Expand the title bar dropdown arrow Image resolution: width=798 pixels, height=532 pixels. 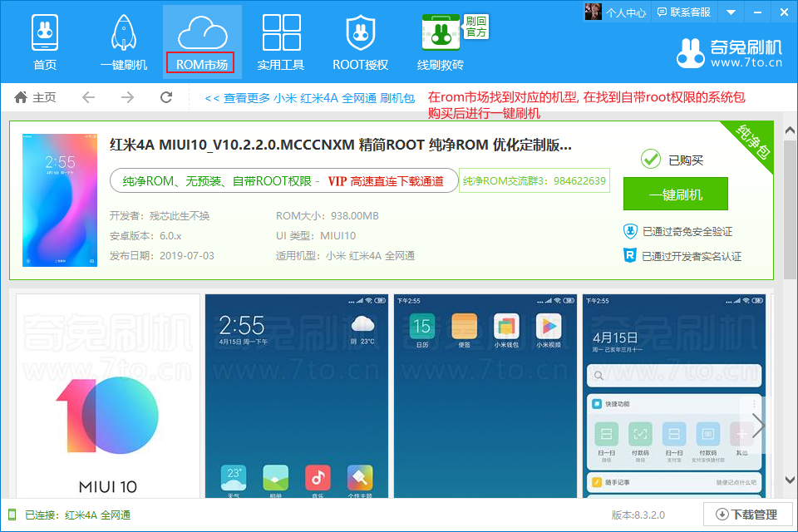click(731, 12)
